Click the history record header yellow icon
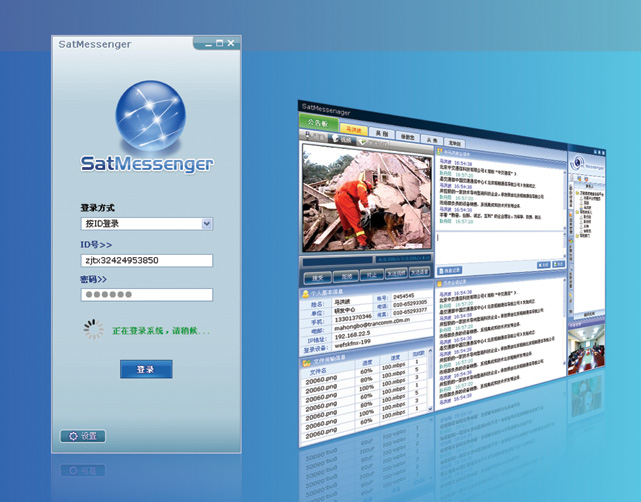Viewport: 641px width, 502px height. click(x=440, y=283)
